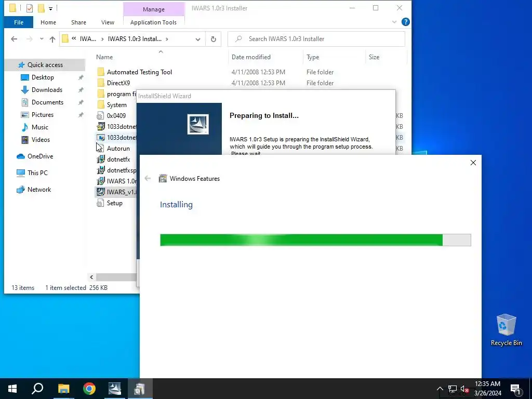Sort by the Type column header
Image resolution: width=532 pixels, height=399 pixels.
pos(313,57)
